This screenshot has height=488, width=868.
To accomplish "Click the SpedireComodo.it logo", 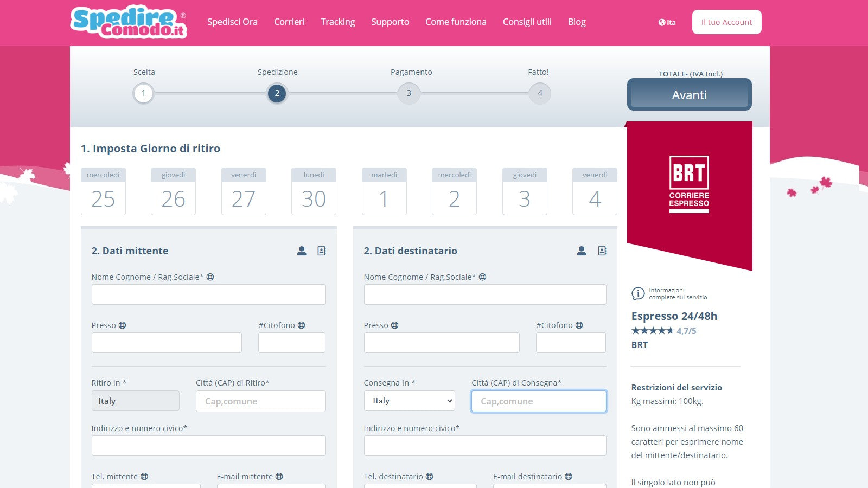I will pos(129,22).
